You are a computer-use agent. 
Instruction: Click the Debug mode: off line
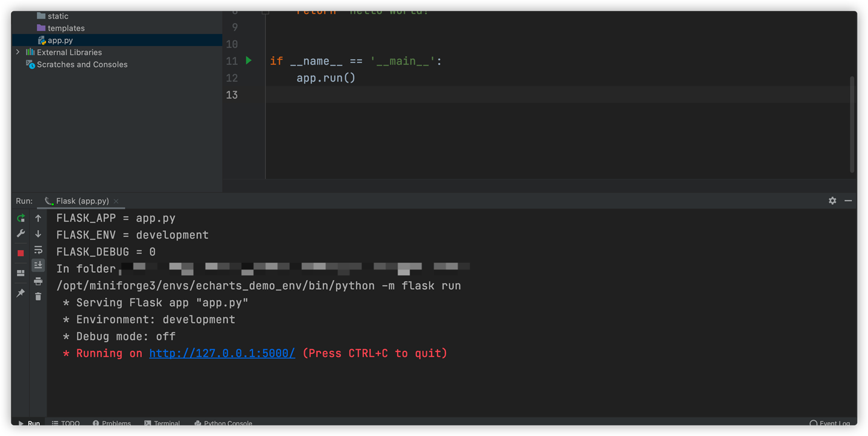click(120, 336)
